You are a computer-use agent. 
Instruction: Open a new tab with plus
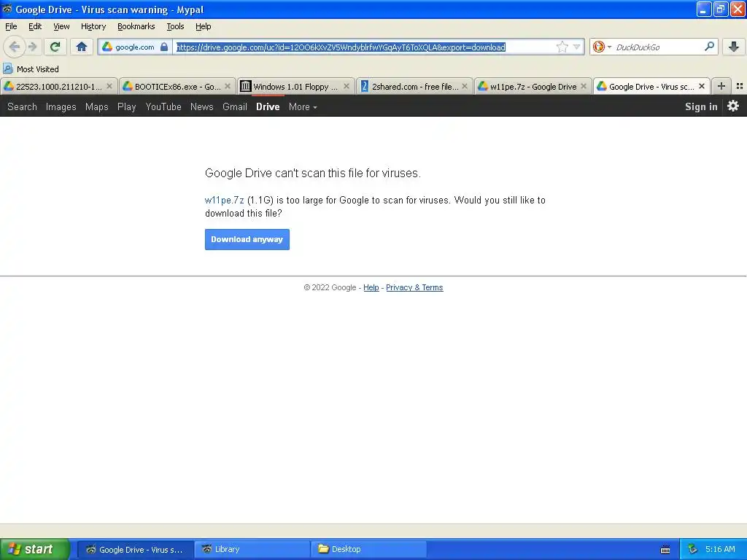click(721, 86)
